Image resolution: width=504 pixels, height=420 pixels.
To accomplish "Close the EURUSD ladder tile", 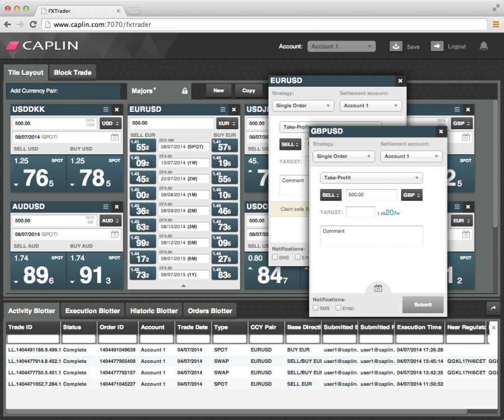I will coord(234,110).
